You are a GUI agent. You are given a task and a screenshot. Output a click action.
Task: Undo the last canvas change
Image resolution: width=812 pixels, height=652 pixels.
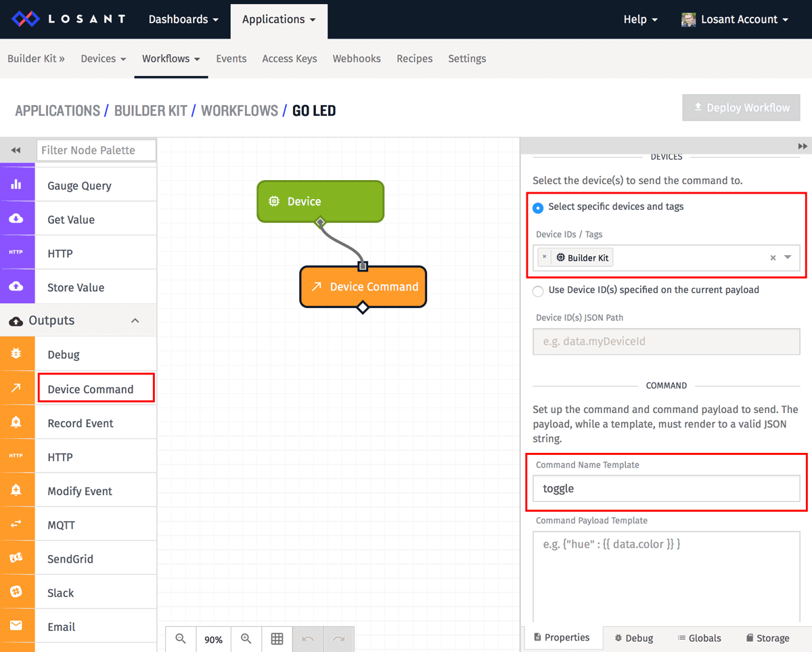pos(308,639)
